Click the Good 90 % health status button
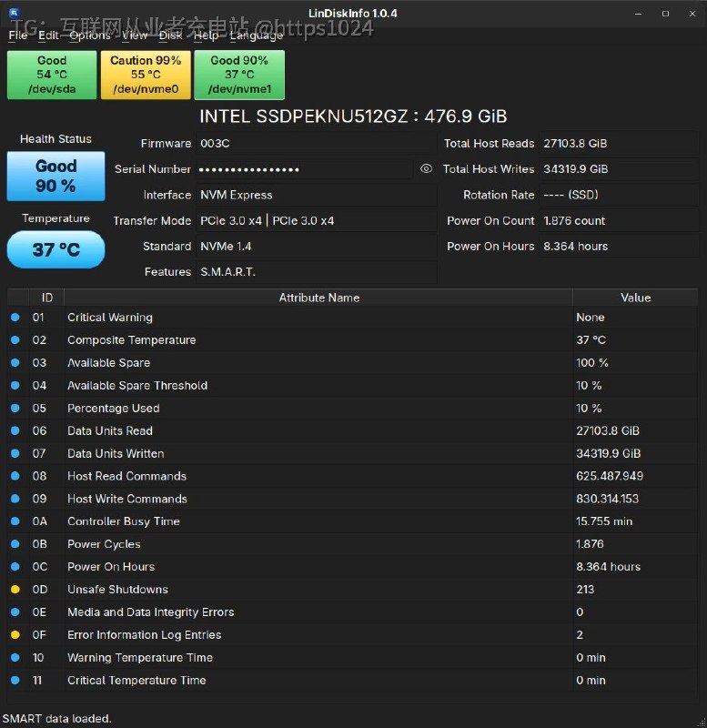The width and height of the screenshot is (707, 728). (x=56, y=176)
